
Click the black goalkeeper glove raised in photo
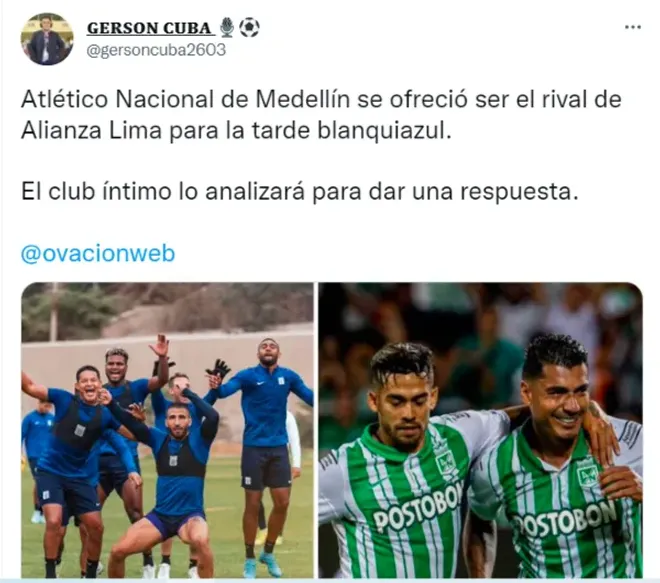pyautogui.click(x=219, y=369)
